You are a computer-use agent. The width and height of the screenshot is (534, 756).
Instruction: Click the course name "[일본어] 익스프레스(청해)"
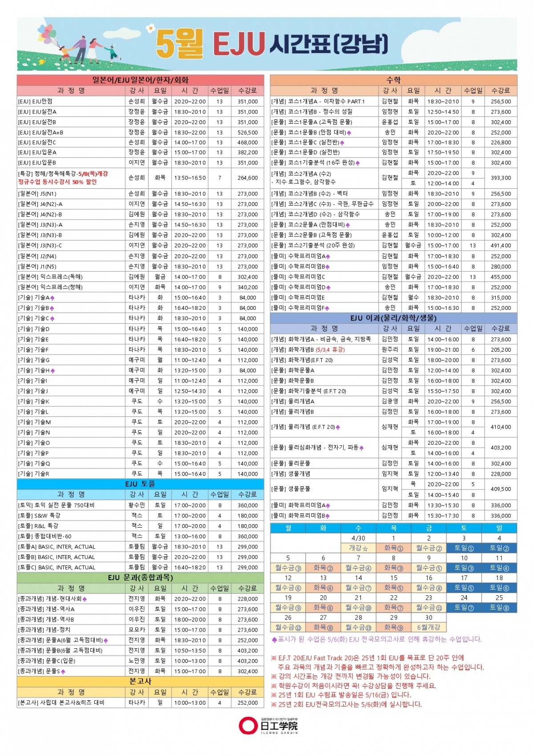pyautogui.click(x=50, y=287)
